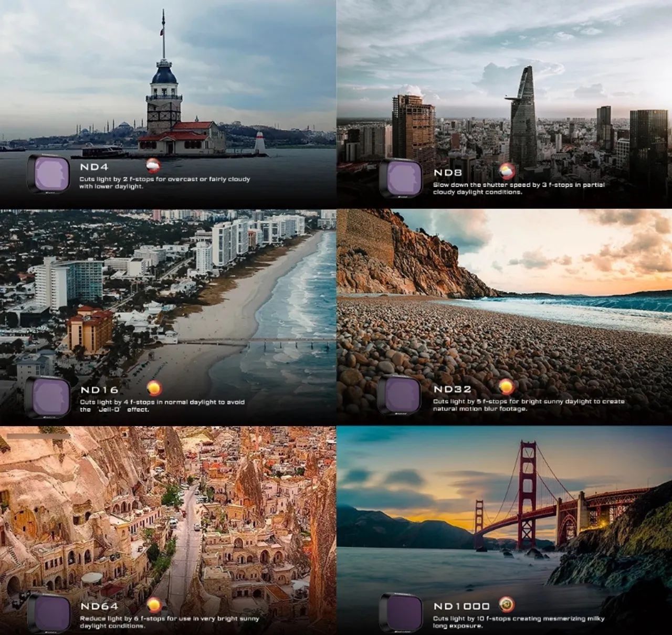Click the ND8 filter lens product icon

coord(401,178)
